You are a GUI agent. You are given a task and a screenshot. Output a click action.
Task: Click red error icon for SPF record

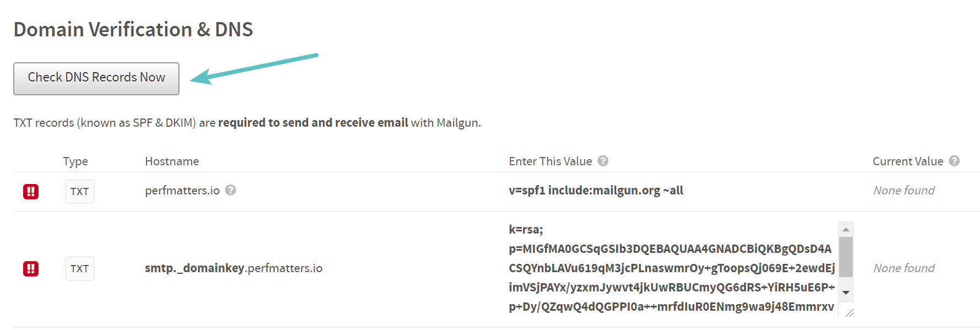(31, 192)
